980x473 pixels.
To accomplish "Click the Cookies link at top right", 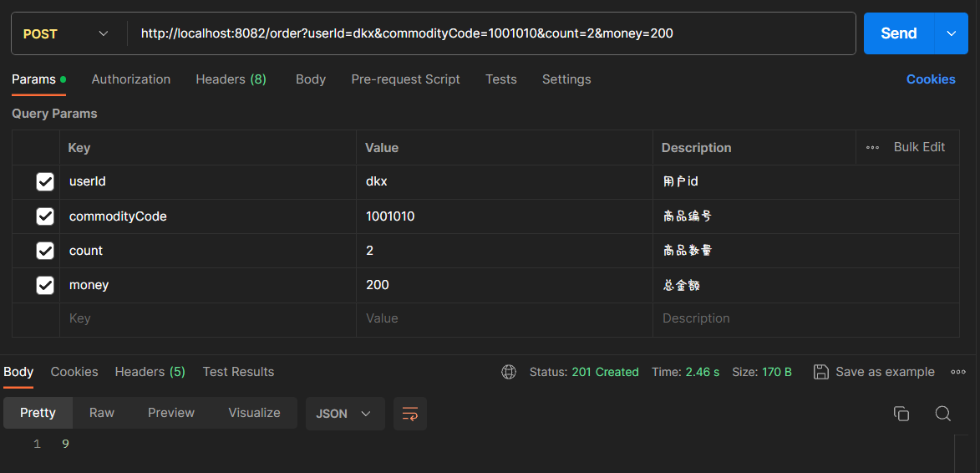I will (931, 79).
